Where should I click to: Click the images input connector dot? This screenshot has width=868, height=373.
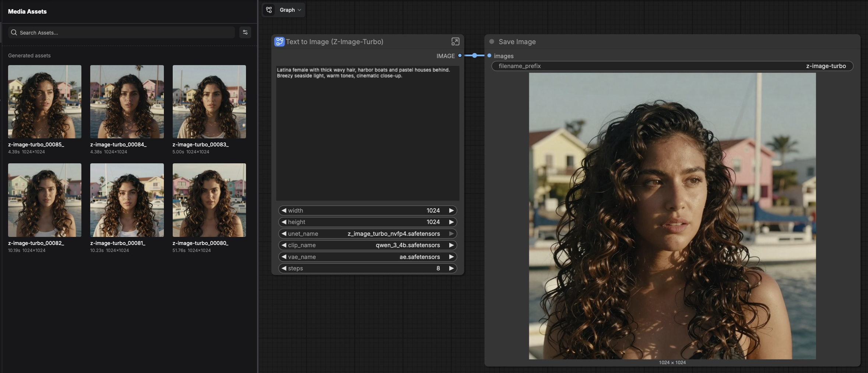489,56
